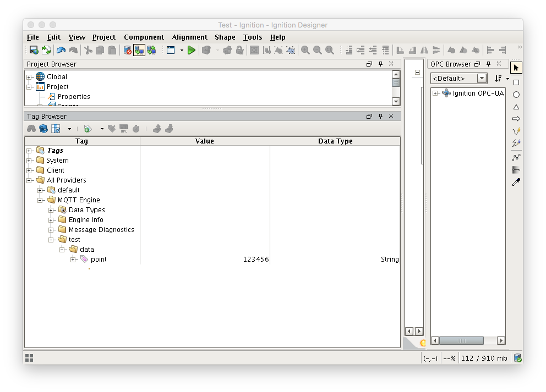Click the Zoom In magnifier icon

pos(305,50)
